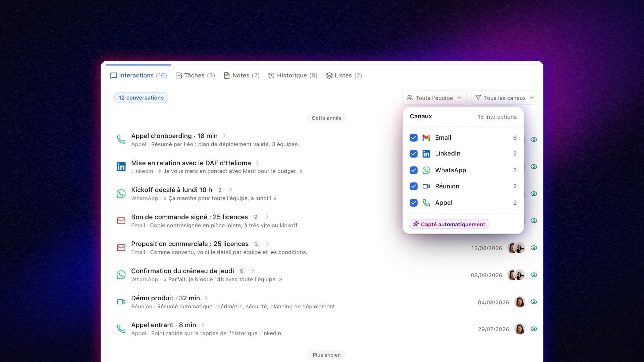
Task: Click the video camera icon for Démo produit
Action: pyautogui.click(x=121, y=302)
